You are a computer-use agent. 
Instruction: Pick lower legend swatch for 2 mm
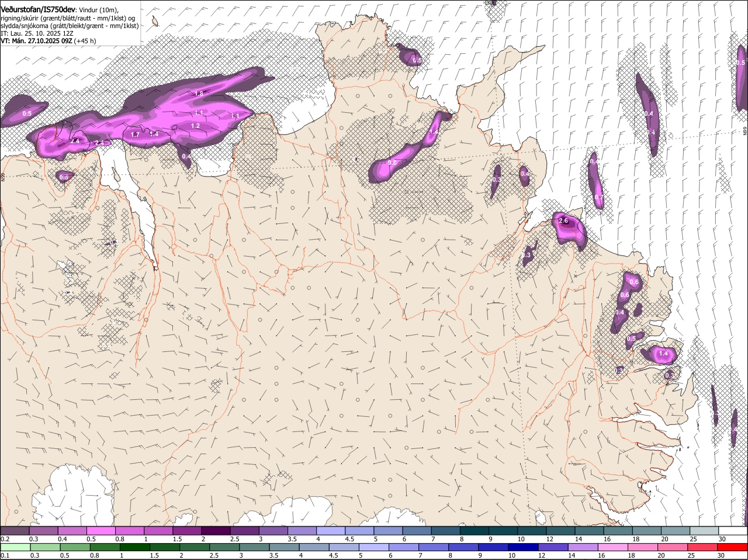pyautogui.click(x=196, y=547)
